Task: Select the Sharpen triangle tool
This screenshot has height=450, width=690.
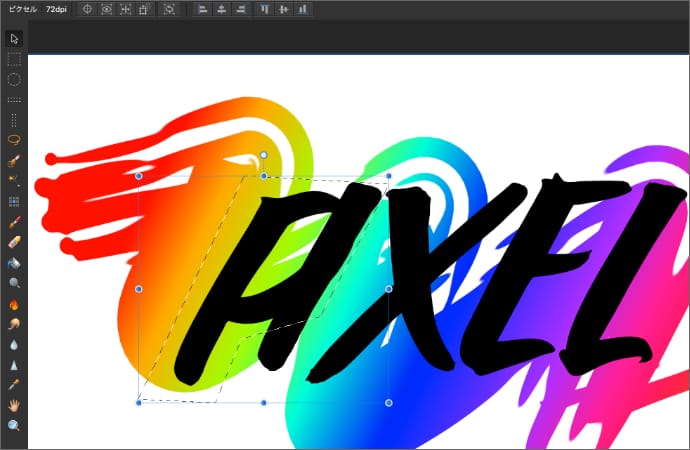Action: point(14,364)
